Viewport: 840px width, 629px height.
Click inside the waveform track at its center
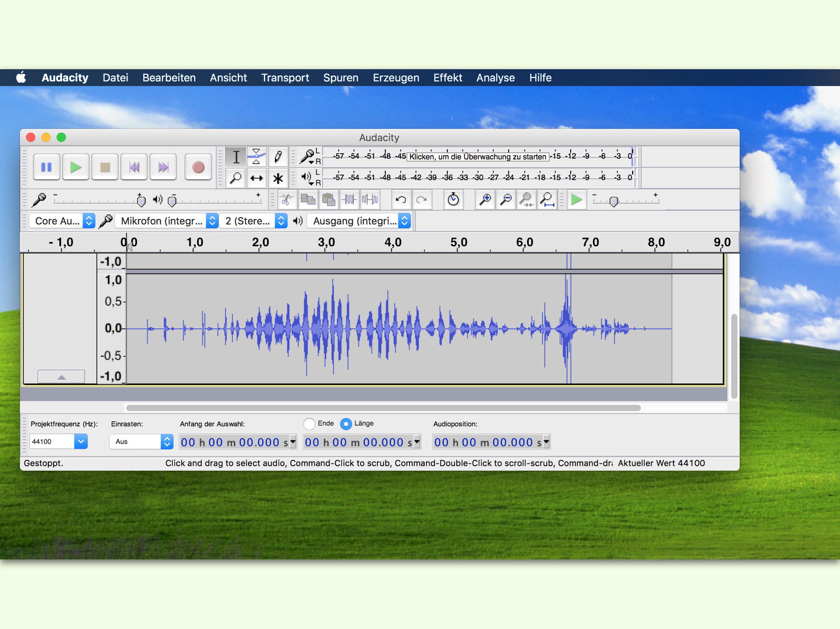coord(399,328)
